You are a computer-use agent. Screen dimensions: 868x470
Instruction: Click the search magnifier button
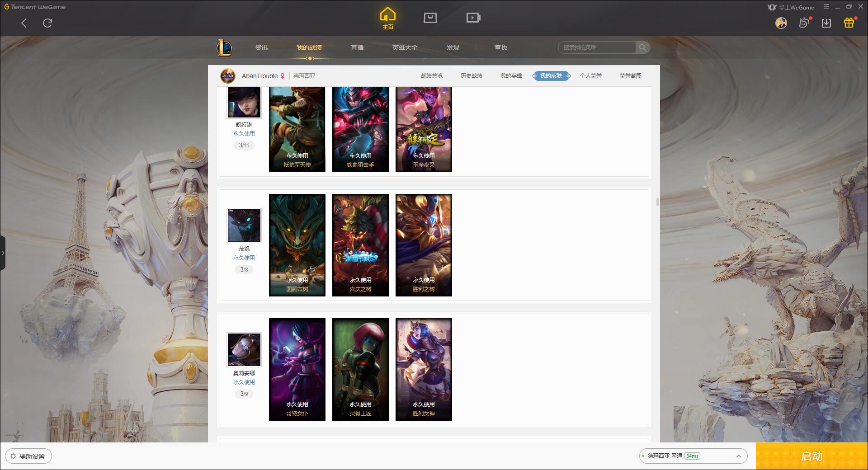pos(642,47)
